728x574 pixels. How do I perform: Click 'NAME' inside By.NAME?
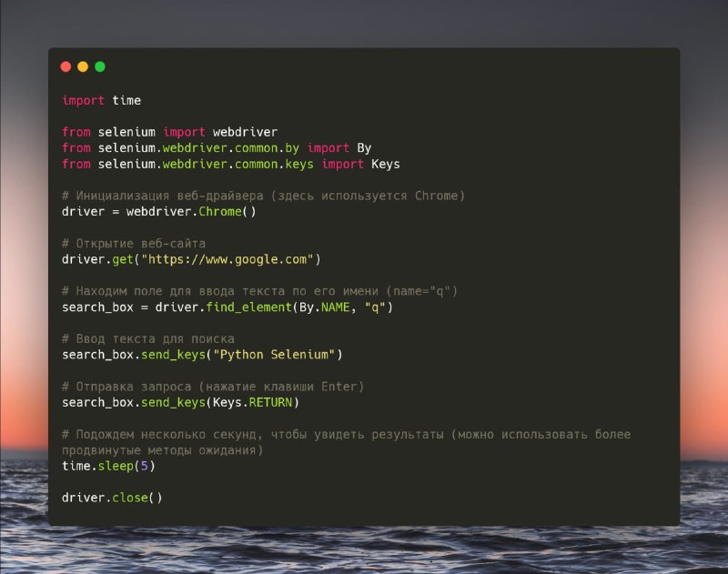click(x=335, y=307)
